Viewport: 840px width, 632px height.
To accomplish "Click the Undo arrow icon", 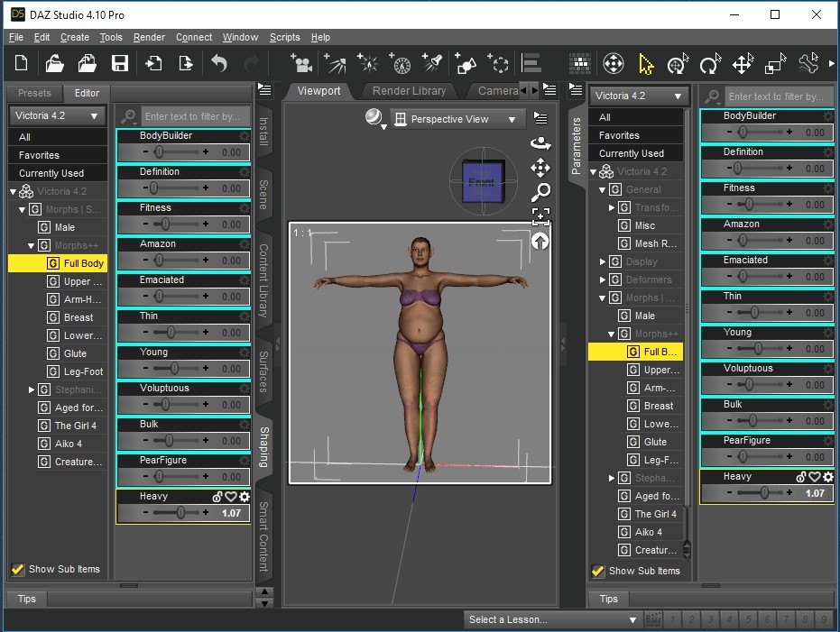I will 219,63.
